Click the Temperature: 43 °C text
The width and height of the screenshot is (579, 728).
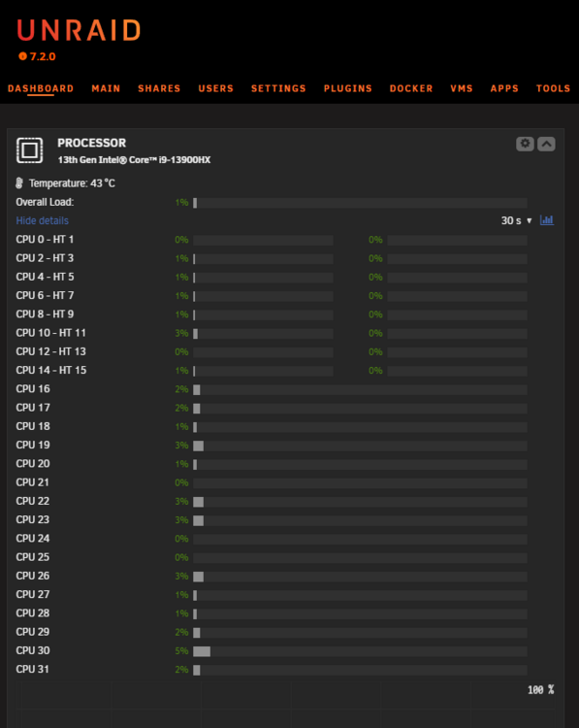[72, 183]
